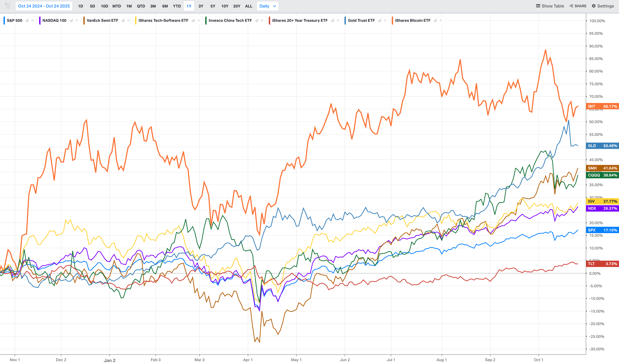Open the date range picker Oct 24 2024

pyautogui.click(x=44, y=6)
